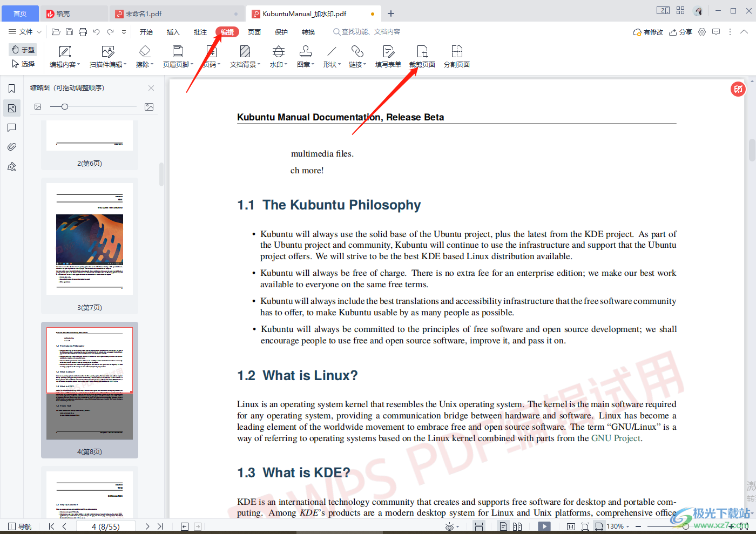Open the 编辑内容 edit content tool

[x=65, y=57]
